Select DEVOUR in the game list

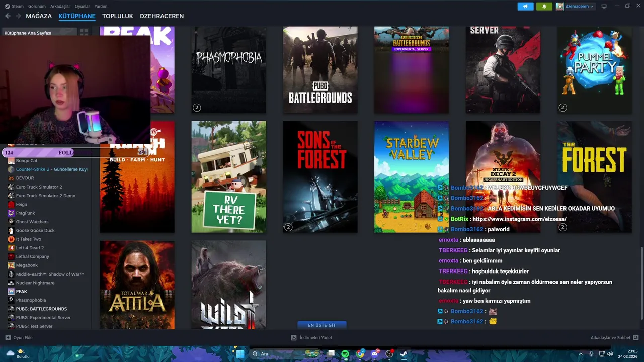click(25, 178)
